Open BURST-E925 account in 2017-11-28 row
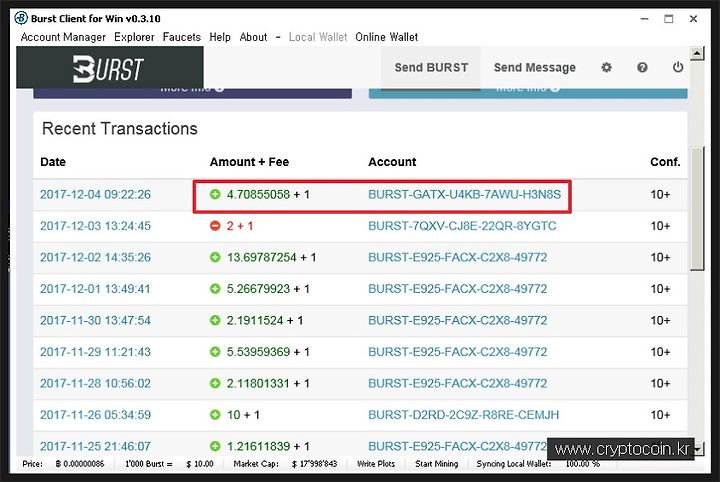This screenshot has width=720, height=482. [x=457, y=383]
